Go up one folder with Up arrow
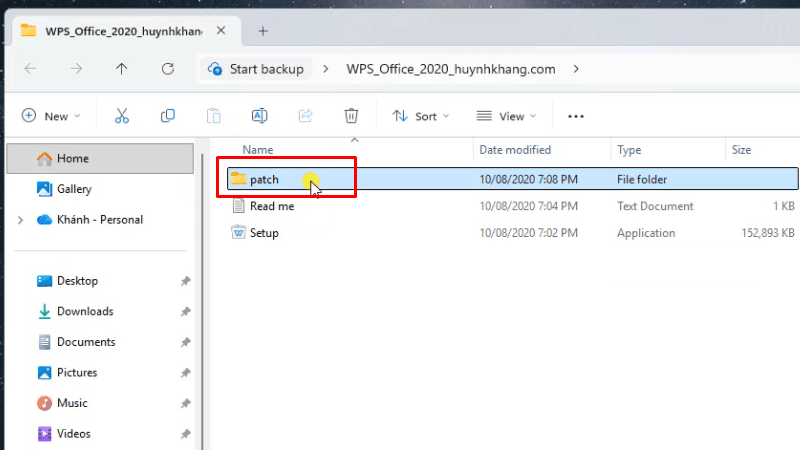Image resolution: width=800 pixels, height=450 pixels. [x=121, y=69]
